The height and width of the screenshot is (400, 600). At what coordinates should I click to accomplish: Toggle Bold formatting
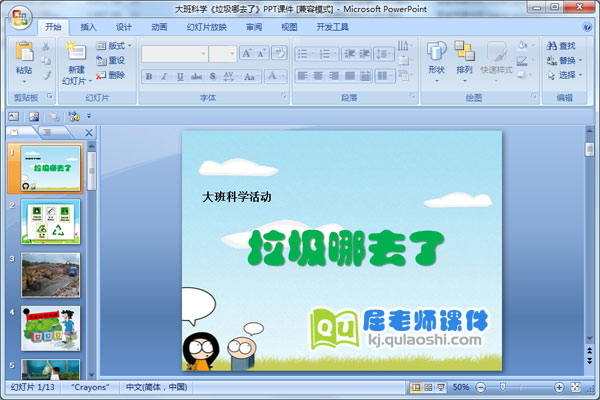149,76
